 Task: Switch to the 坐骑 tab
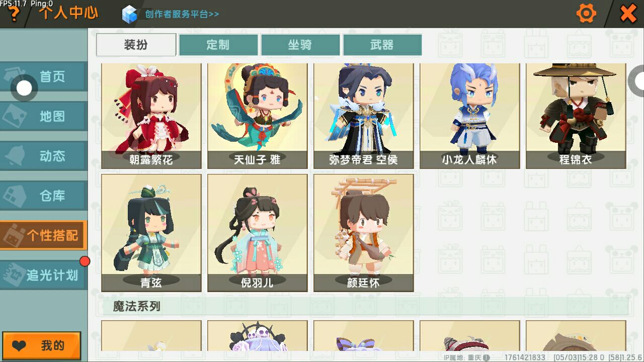coord(300,45)
